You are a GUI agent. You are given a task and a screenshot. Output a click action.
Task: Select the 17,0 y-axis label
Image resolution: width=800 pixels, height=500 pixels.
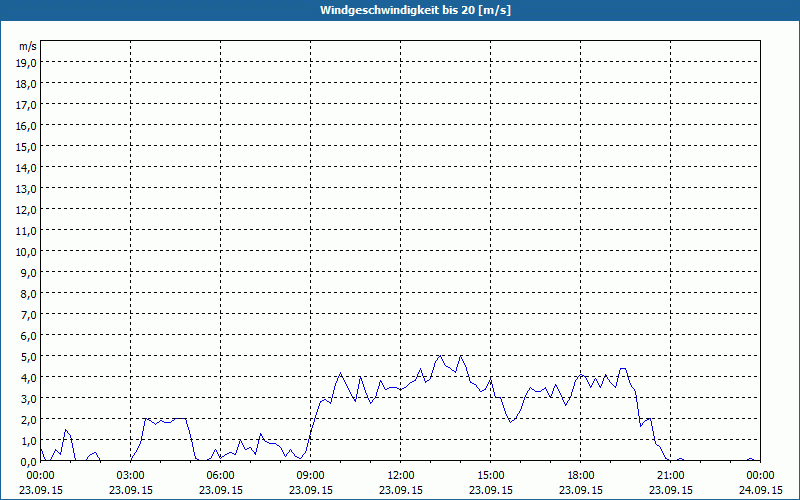(26, 105)
